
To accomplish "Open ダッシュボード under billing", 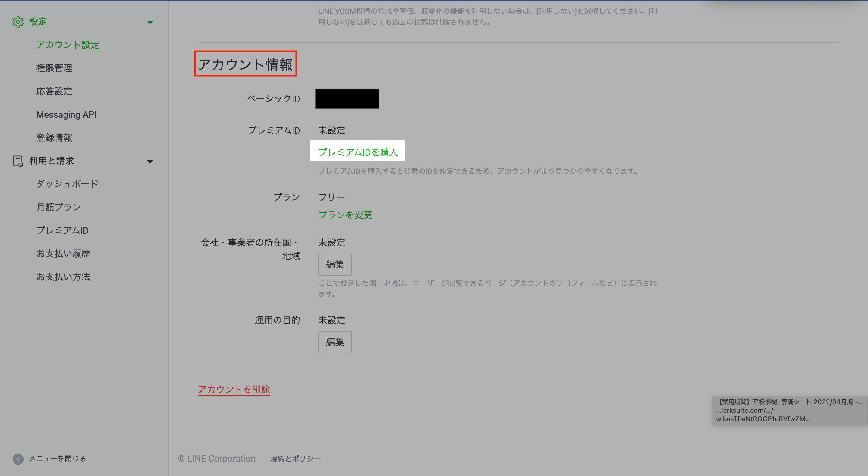I will (x=67, y=184).
